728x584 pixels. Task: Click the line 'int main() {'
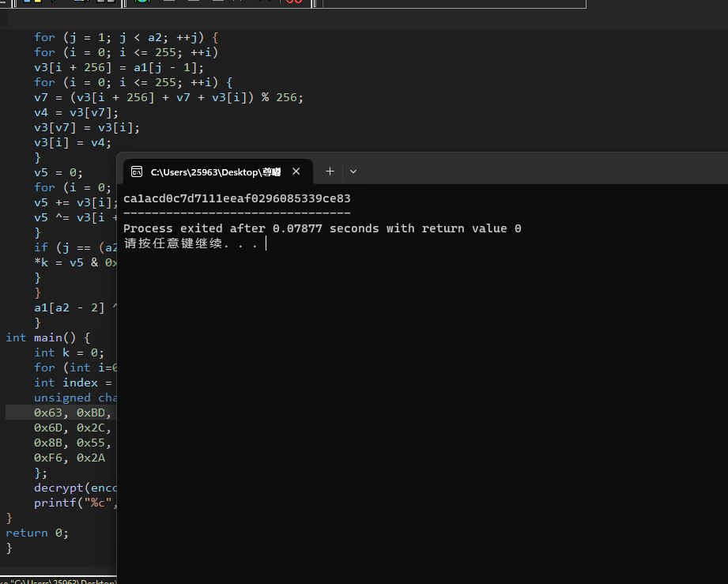click(x=47, y=338)
